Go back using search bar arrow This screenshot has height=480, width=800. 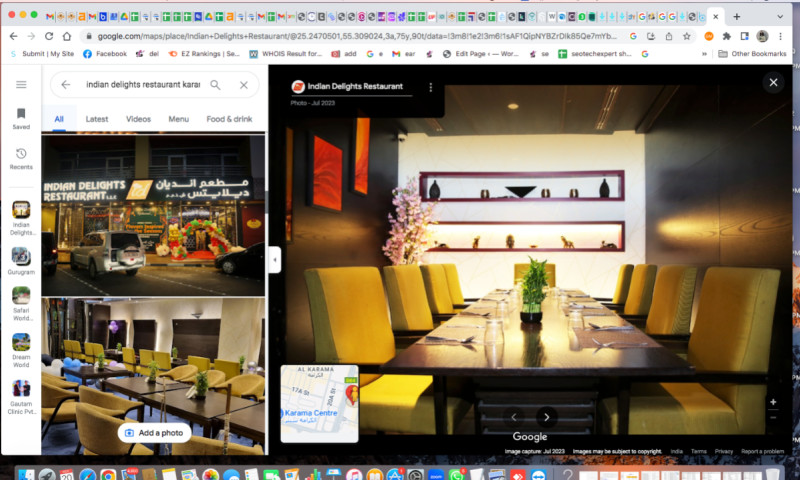coord(66,85)
